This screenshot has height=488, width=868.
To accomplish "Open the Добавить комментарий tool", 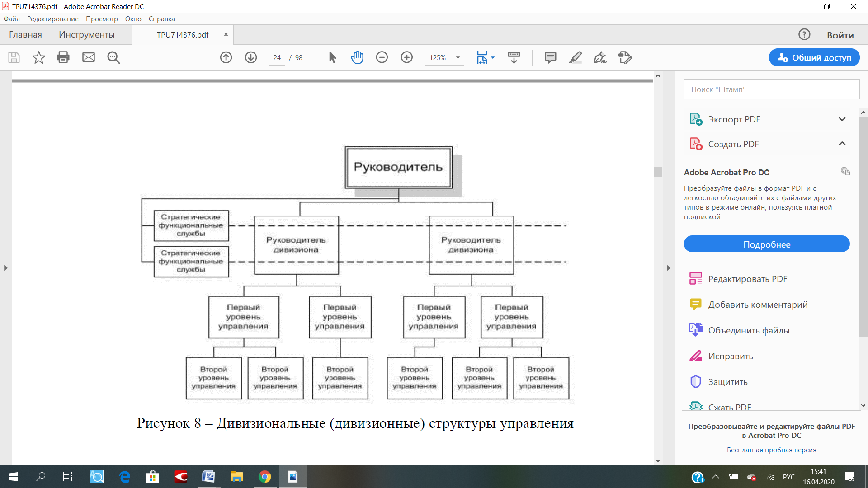I will tap(748, 305).
